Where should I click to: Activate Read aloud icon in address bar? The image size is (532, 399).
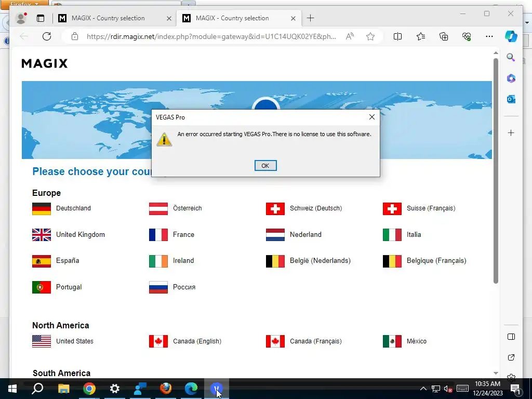[x=350, y=36]
